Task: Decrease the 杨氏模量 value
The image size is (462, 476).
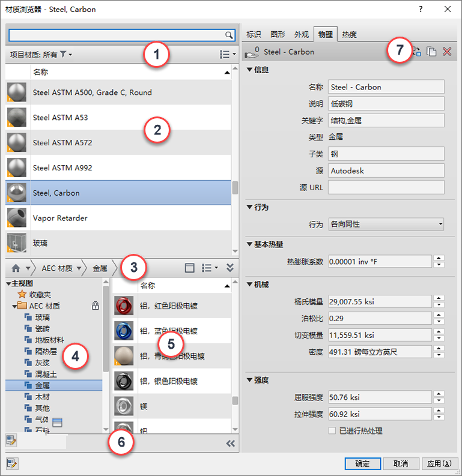Action: (x=439, y=305)
